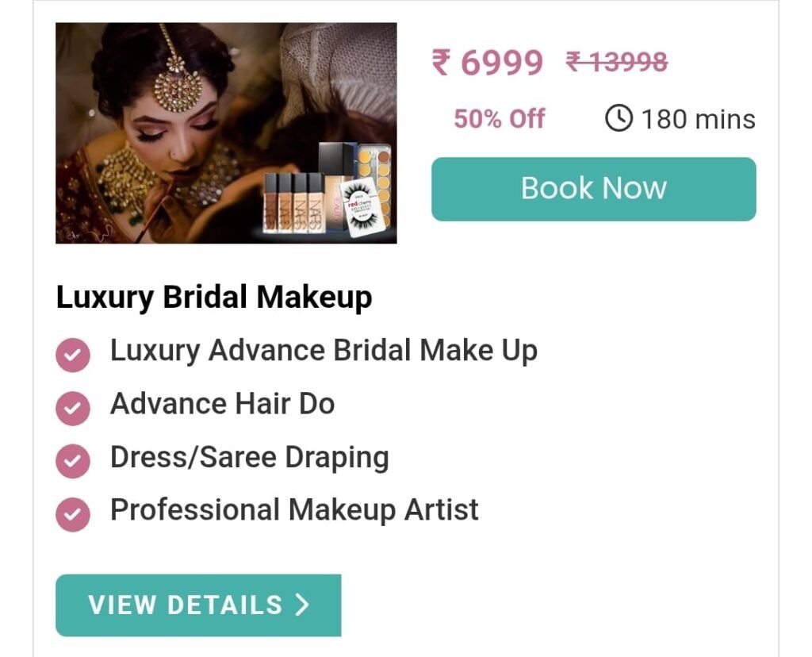Click the struck-through price ₹13998
Image resolution: width=812 pixels, height=657 pixels.
617,62
